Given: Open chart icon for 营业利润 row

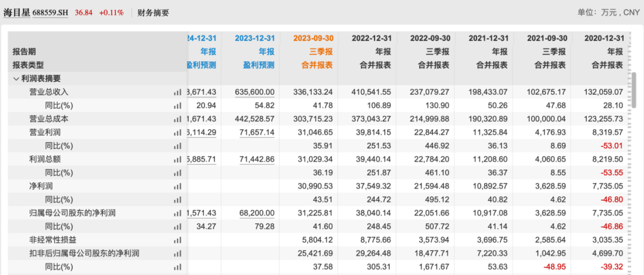Looking at the screenshot, I should pyautogui.click(x=178, y=133).
